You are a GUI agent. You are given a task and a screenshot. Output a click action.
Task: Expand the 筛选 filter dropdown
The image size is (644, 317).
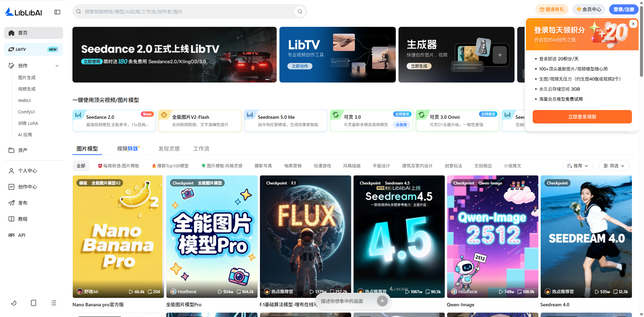pos(614,166)
